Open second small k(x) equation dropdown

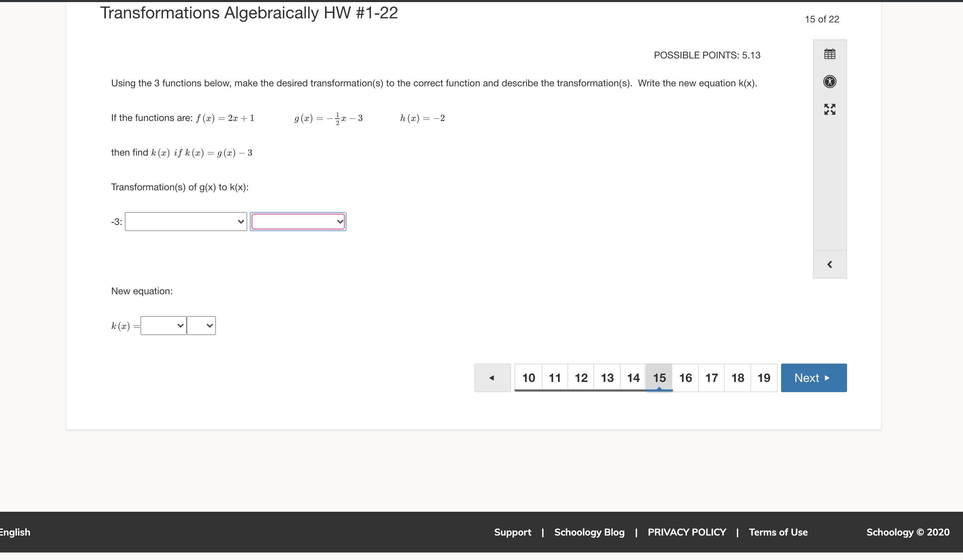click(x=201, y=326)
